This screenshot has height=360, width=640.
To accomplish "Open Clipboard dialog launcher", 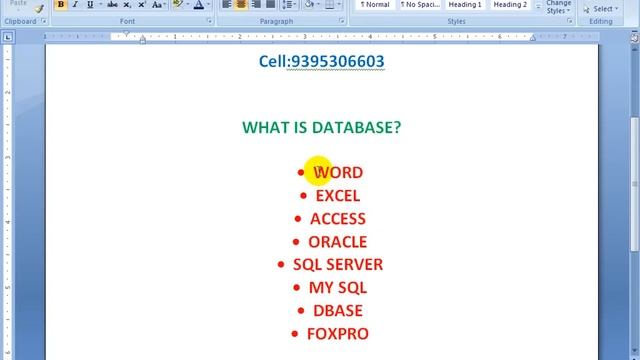I will (x=44, y=21).
